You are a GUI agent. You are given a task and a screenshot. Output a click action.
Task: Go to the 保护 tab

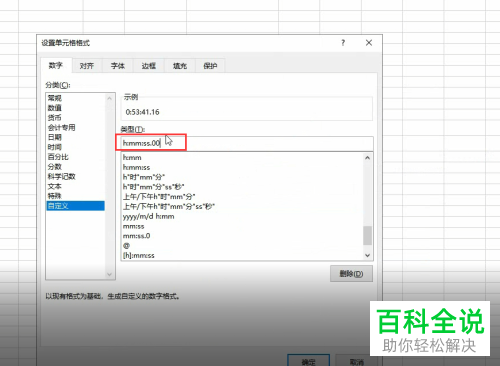coord(210,66)
